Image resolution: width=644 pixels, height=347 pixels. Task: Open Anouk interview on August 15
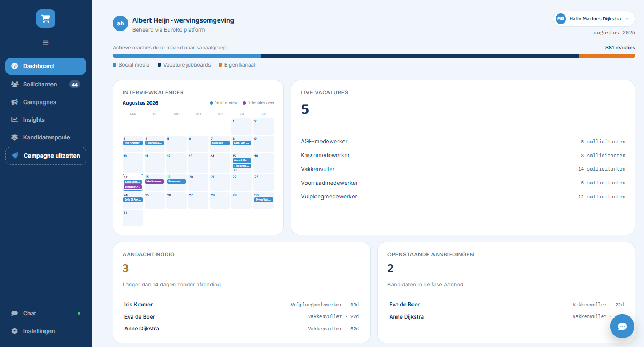(x=242, y=160)
